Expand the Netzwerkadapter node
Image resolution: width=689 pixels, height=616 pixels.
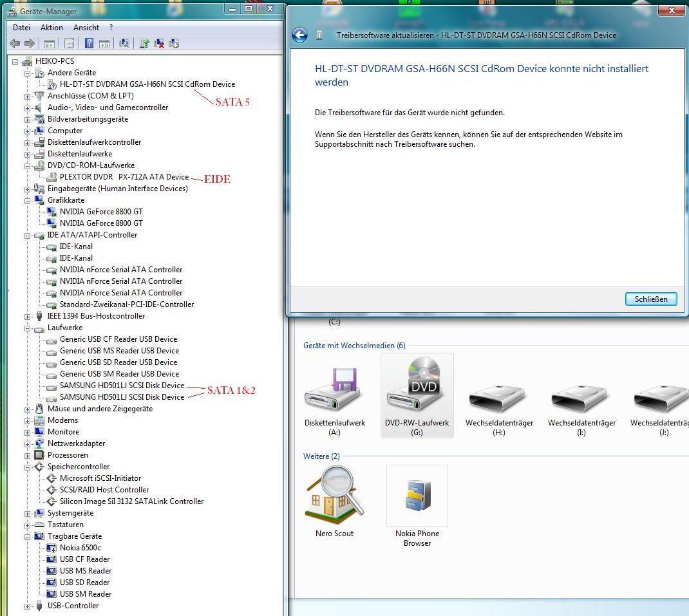(x=27, y=444)
